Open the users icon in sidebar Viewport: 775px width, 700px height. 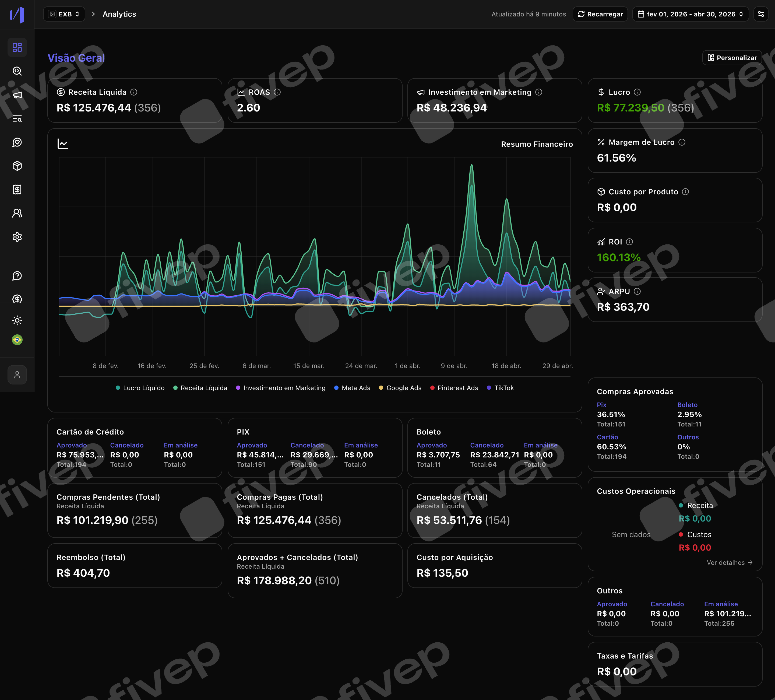17,213
